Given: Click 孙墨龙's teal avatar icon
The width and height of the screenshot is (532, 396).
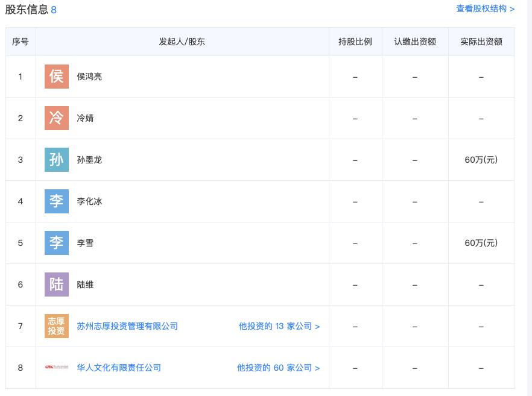Looking at the screenshot, I should point(56,159).
